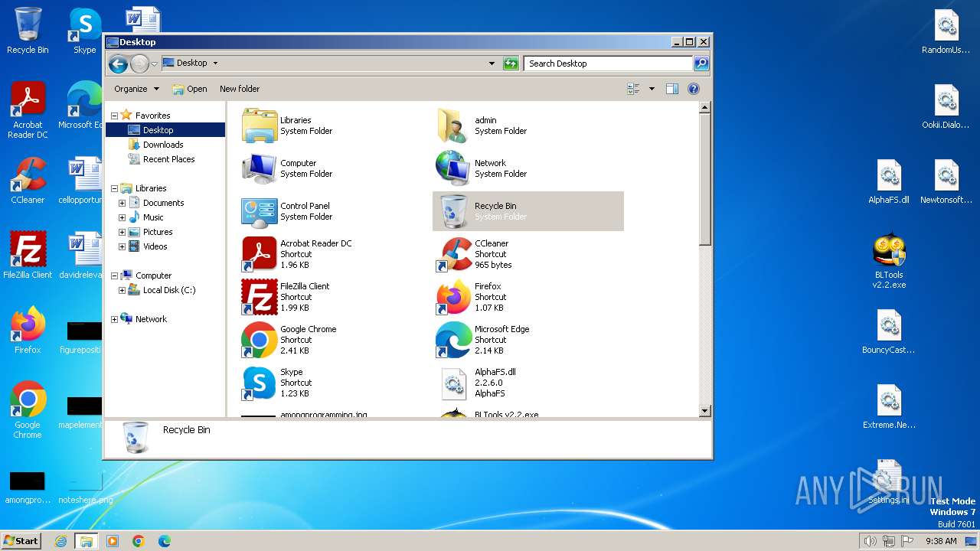The image size is (980, 551).
Task: Select Recent Places in navigation pane
Action: 168,159
